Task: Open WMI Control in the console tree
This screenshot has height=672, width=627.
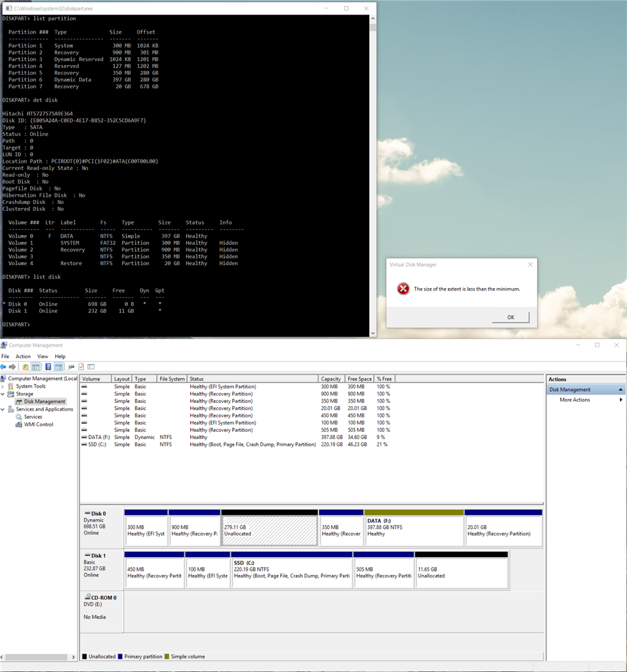Action: pyautogui.click(x=39, y=425)
